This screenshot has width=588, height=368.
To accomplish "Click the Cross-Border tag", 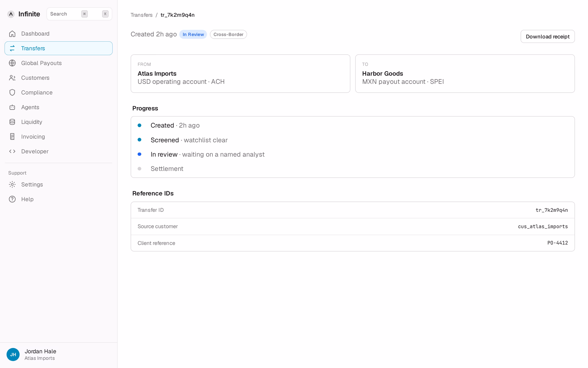I will click(228, 34).
